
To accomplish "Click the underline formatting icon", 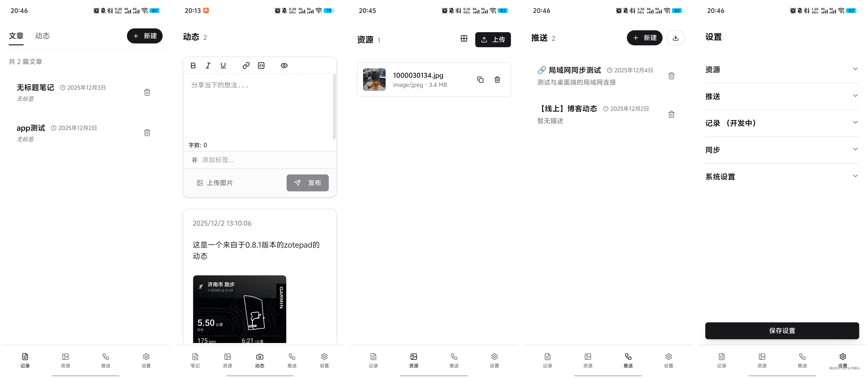I will point(223,65).
